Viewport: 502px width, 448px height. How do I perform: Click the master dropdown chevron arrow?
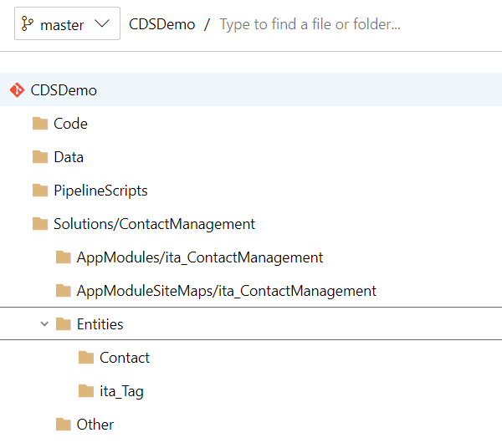pyautogui.click(x=102, y=23)
